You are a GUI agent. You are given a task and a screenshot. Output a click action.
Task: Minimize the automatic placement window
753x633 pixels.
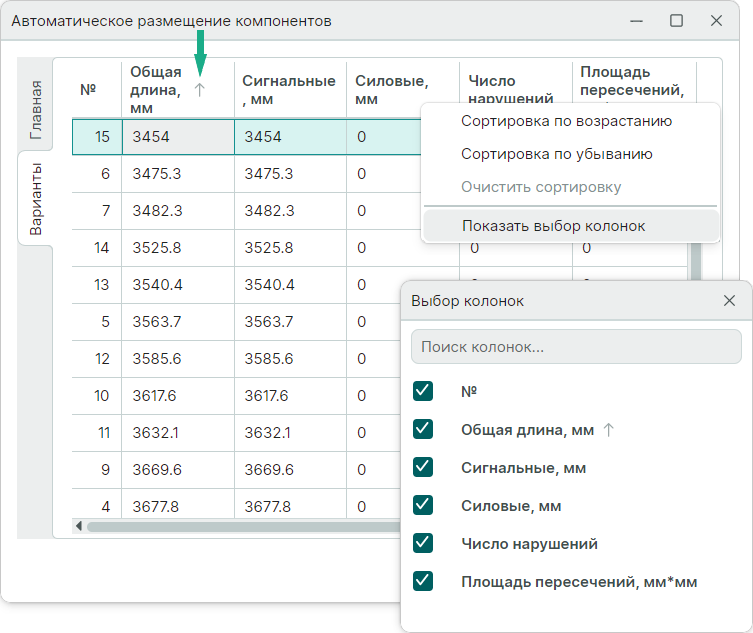pos(636,20)
